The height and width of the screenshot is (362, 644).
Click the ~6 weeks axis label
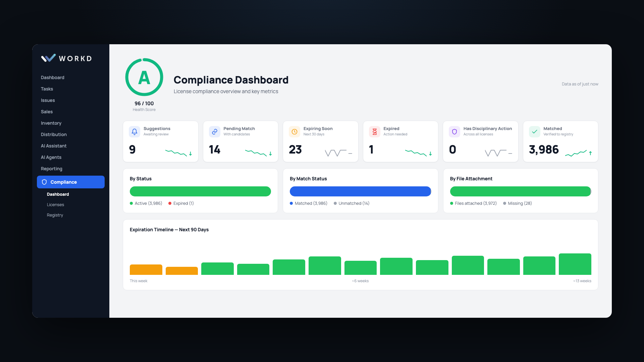(360, 281)
